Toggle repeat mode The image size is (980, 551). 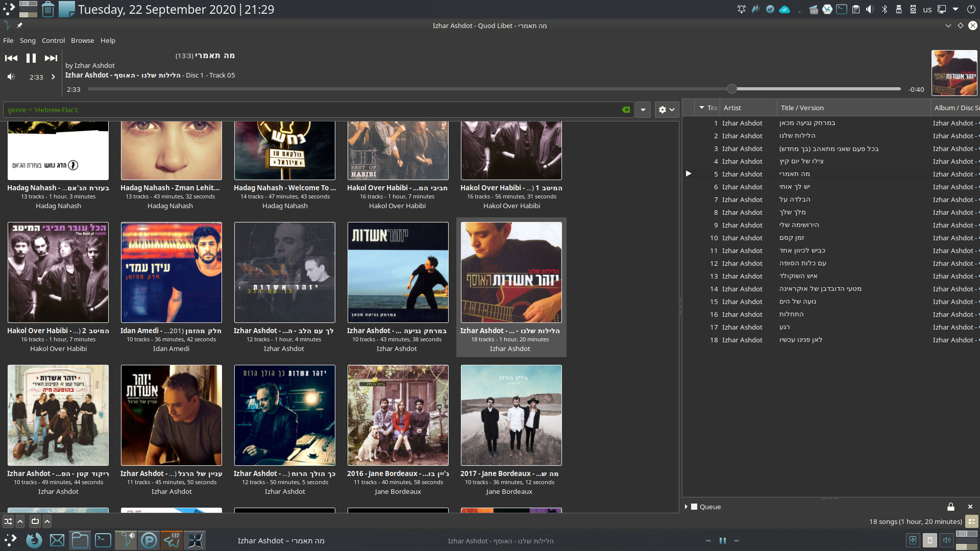click(x=35, y=521)
